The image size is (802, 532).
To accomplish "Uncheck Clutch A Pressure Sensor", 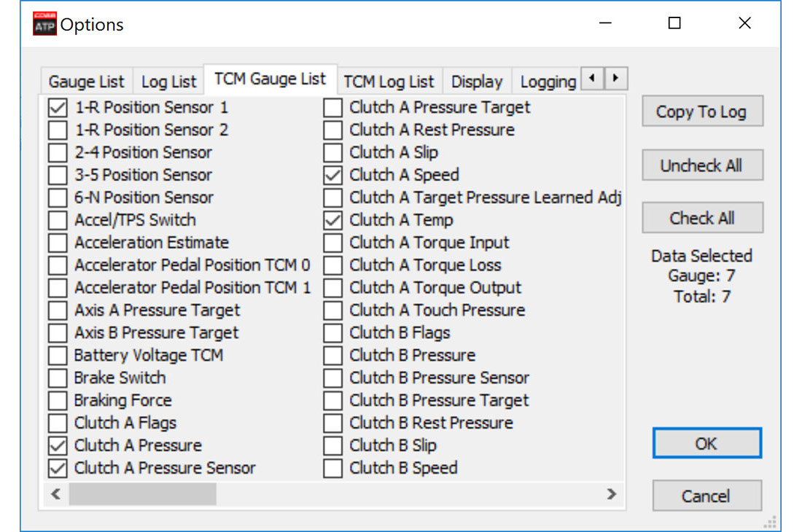I will pyautogui.click(x=58, y=468).
